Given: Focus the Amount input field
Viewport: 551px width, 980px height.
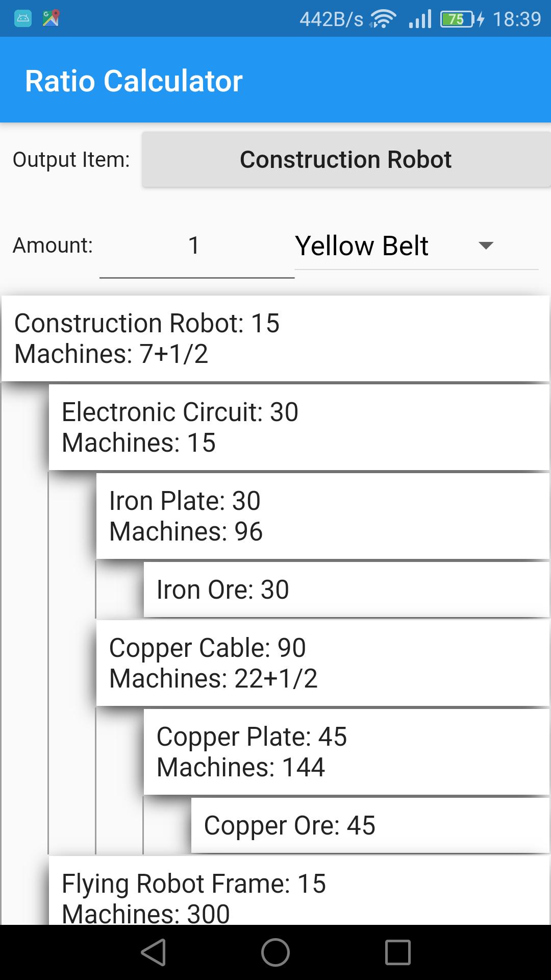Looking at the screenshot, I should click(197, 247).
